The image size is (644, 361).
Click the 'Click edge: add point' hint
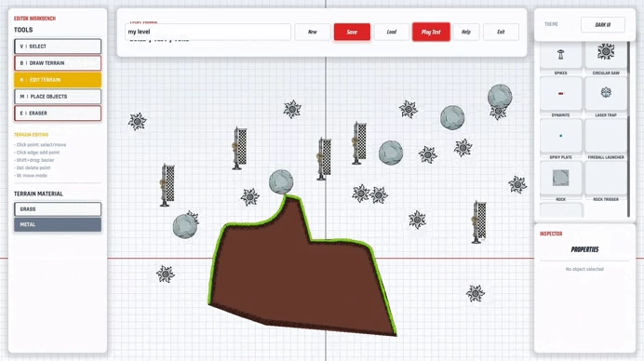tap(37, 153)
